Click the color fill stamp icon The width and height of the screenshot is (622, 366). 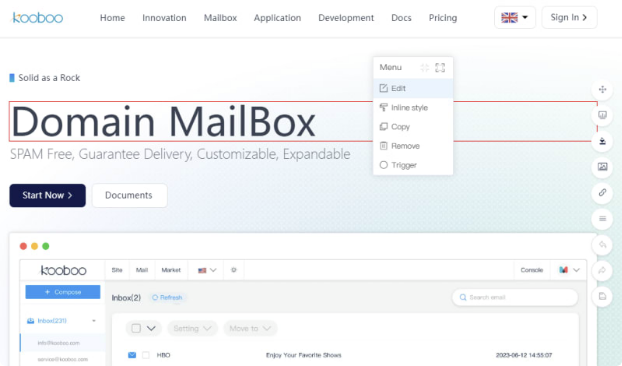(x=602, y=141)
